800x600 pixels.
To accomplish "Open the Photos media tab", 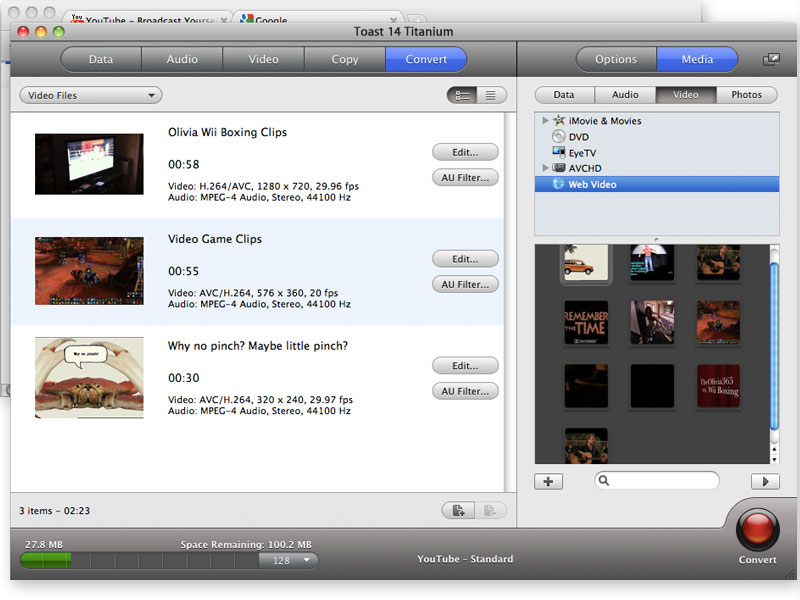I will (x=746, y=95).
